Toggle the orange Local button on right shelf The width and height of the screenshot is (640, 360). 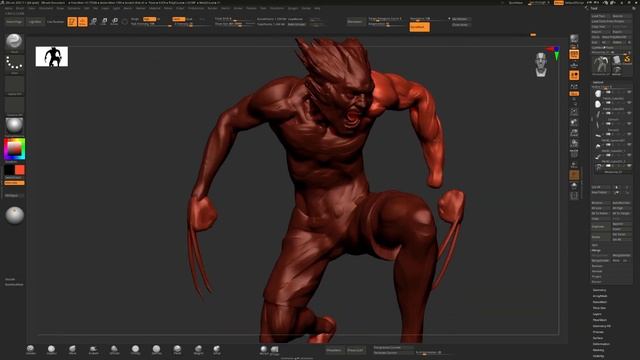(574, 75)
